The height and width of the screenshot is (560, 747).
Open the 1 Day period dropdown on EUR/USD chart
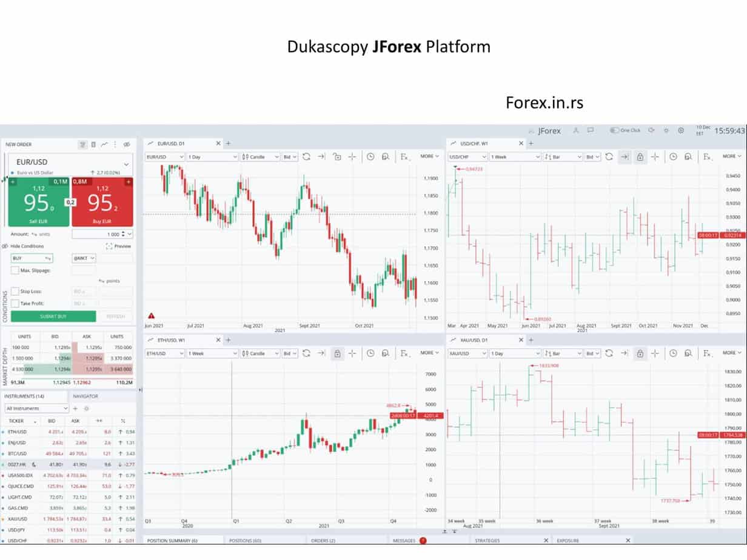coord(212,156)
